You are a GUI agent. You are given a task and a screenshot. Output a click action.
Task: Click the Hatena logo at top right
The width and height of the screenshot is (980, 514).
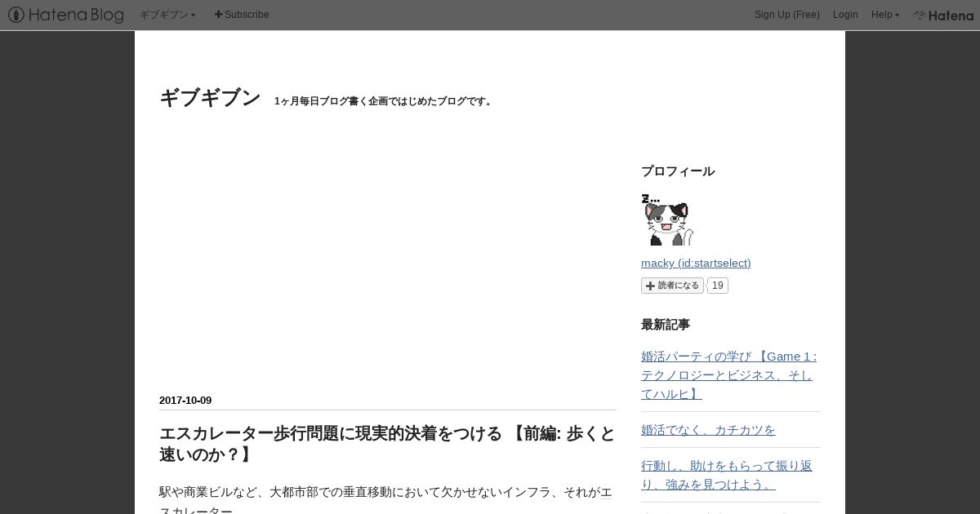pyautogui.click(x=943, y=15)
